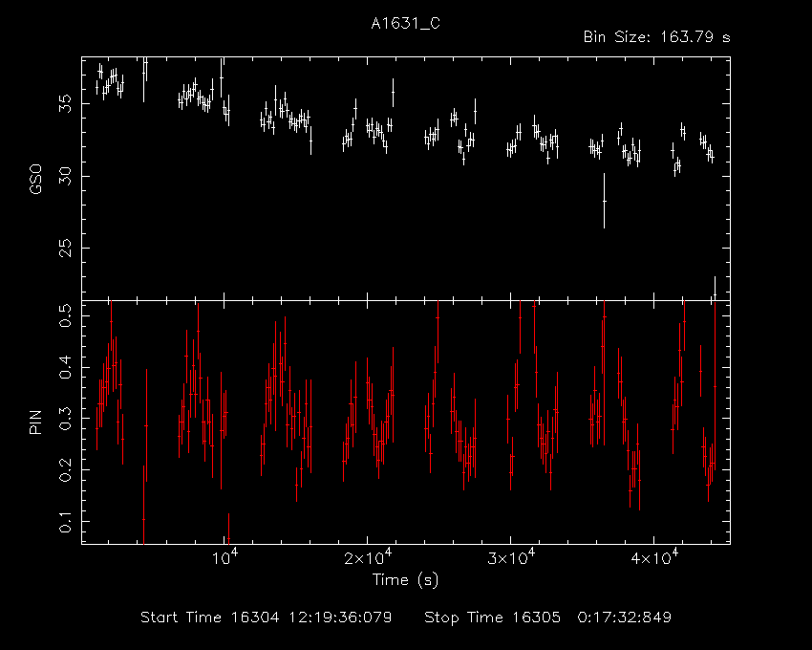The width and height of the screenshot is (812, 650).
Task: Click the PIN axis value 0.2
Action: point(65,469)
